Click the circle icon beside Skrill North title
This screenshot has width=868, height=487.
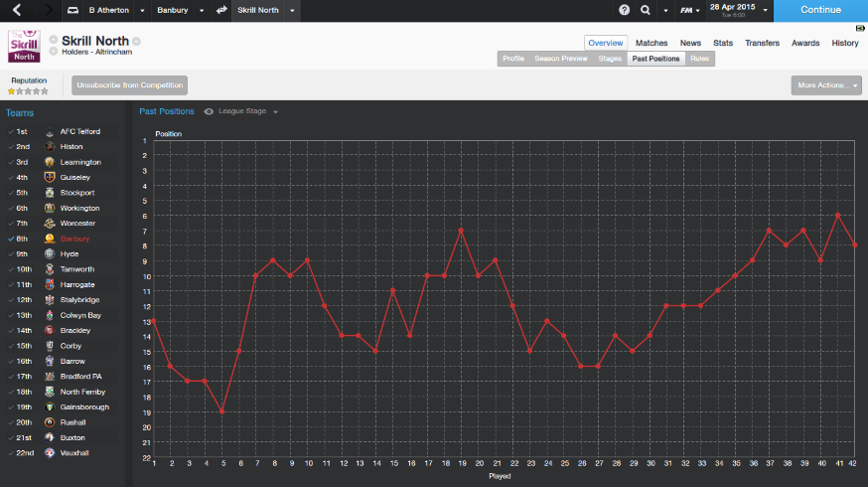pos(136,41)
